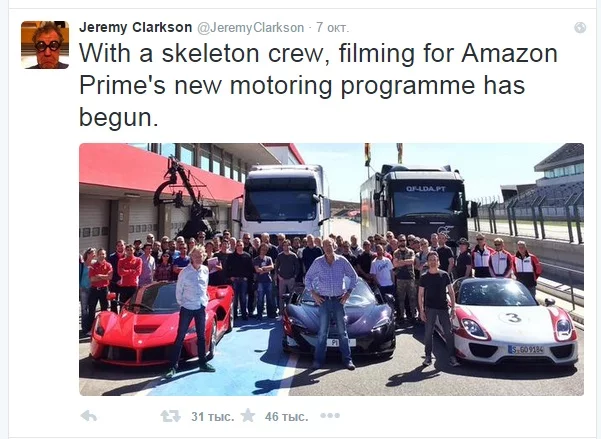
Task: Open Jeremy Clarkson's profile avatar picture
Action: pyautogui.click(x=45, y=45)
